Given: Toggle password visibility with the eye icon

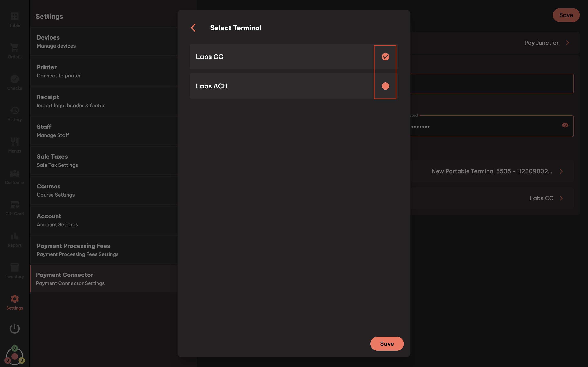Looking at the screenshot, I should pyautogui.click(x=565, y=125).
